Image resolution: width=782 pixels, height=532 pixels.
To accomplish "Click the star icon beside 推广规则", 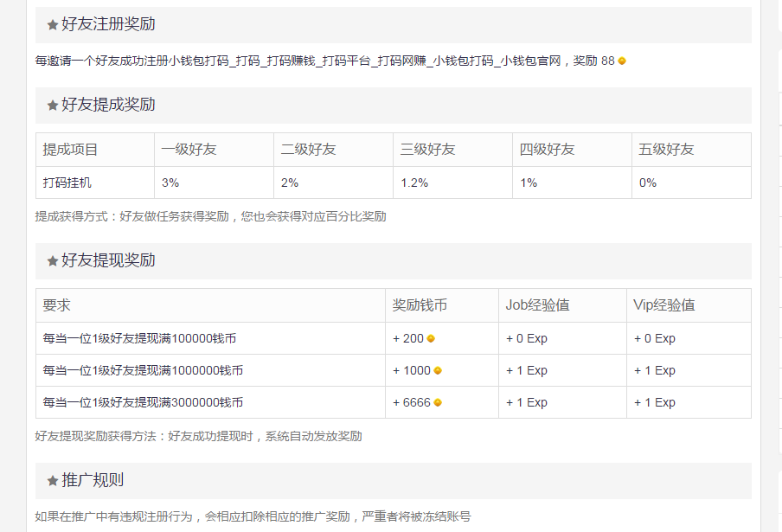I will 53,481.
